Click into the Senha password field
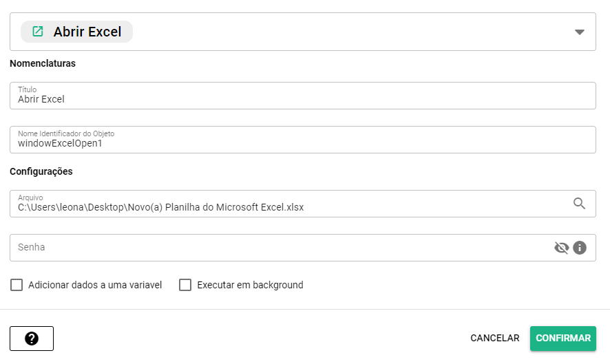The width and height of the screenshot is (610, 364). (275, 248)
